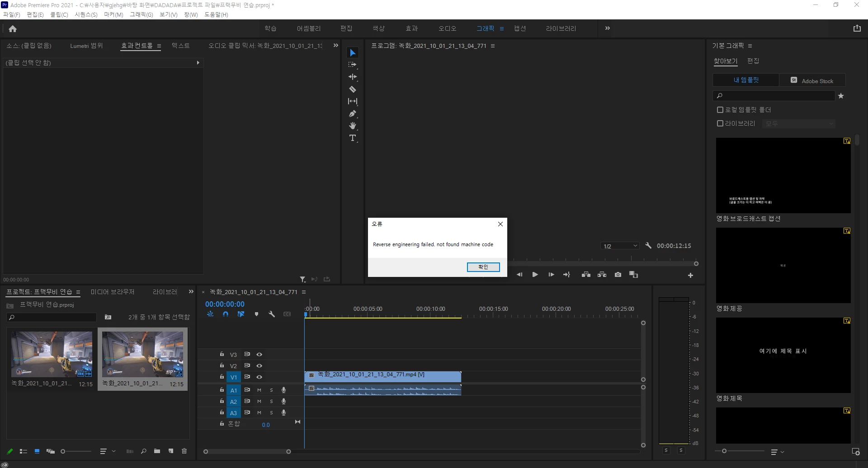Viewport: 868px width, 468px height.
Task: Click the timeline wrench settings icon
Action: tap(272, 314)
